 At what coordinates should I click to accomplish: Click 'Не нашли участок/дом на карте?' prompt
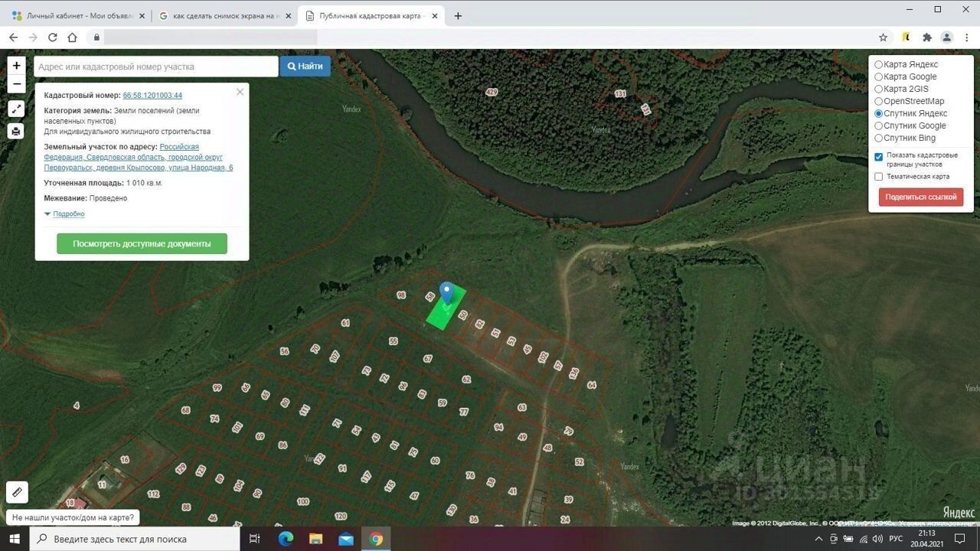tap(73, 518)
